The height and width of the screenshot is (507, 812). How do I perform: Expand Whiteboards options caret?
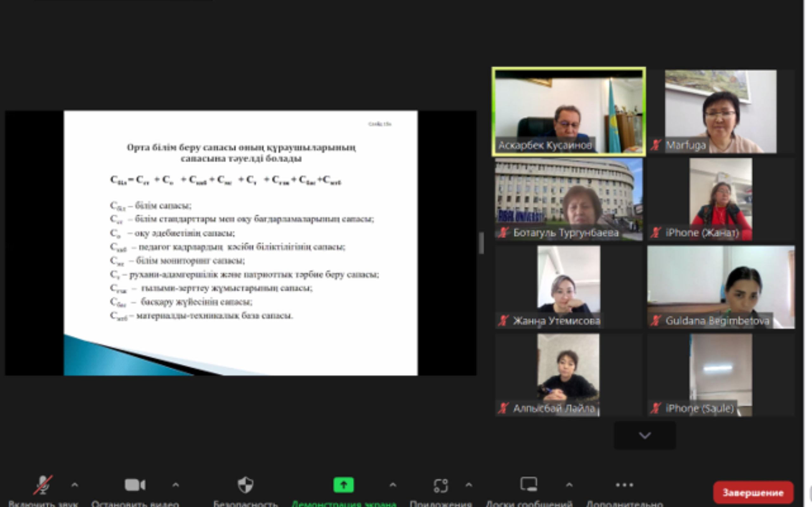pos(569,485)
